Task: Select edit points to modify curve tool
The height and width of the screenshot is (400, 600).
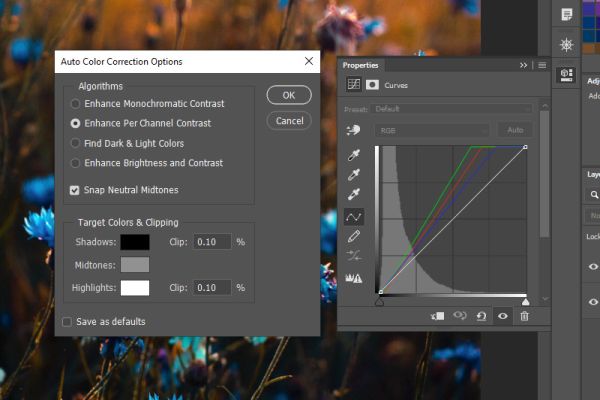Action: click(x=354, y=217)
